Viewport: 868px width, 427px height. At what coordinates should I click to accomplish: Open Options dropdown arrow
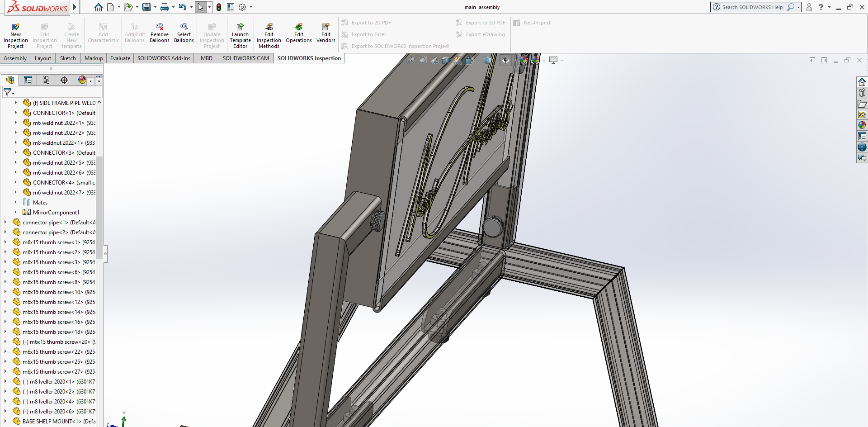click(251, 7)
